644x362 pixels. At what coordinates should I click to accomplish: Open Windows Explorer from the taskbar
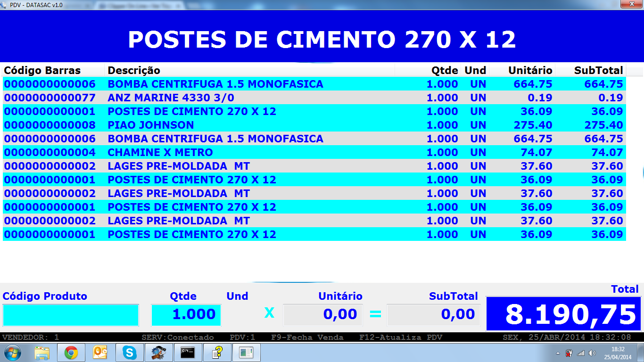click(42, 353)
